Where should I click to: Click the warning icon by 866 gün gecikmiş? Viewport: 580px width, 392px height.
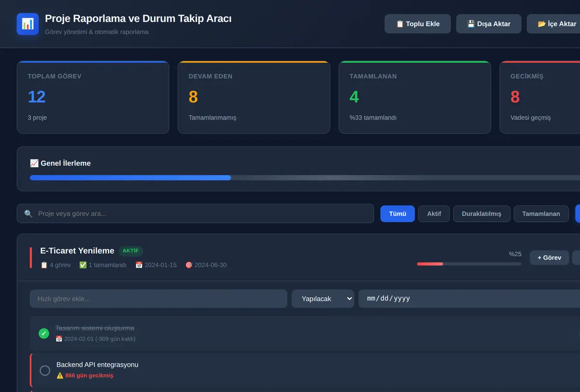click(60, 376)
